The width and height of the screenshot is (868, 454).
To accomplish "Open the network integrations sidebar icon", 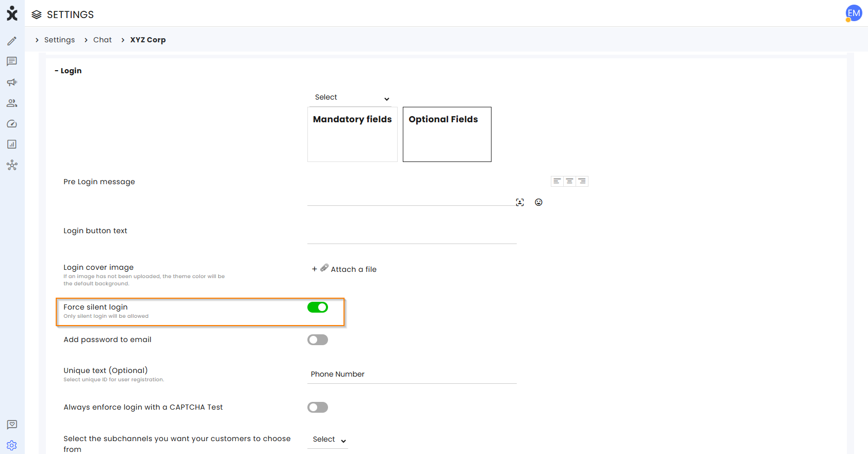I will point(12,165).
